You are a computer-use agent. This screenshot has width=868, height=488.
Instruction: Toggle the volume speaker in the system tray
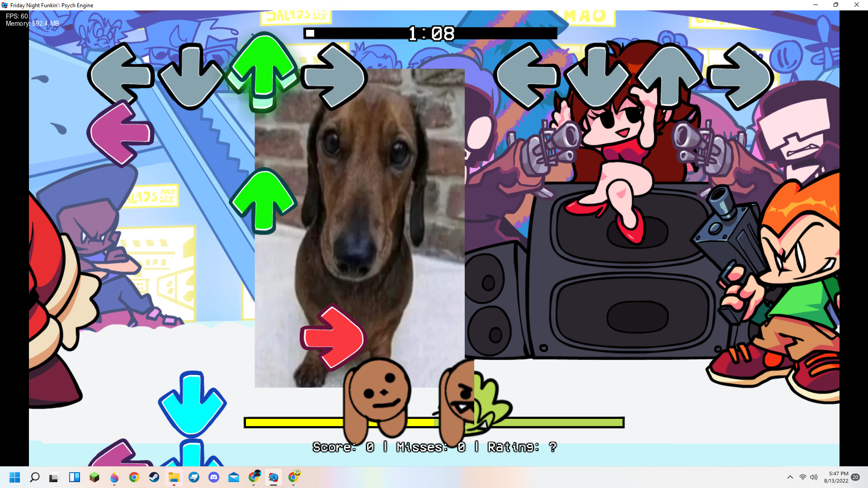pos(814,477)
